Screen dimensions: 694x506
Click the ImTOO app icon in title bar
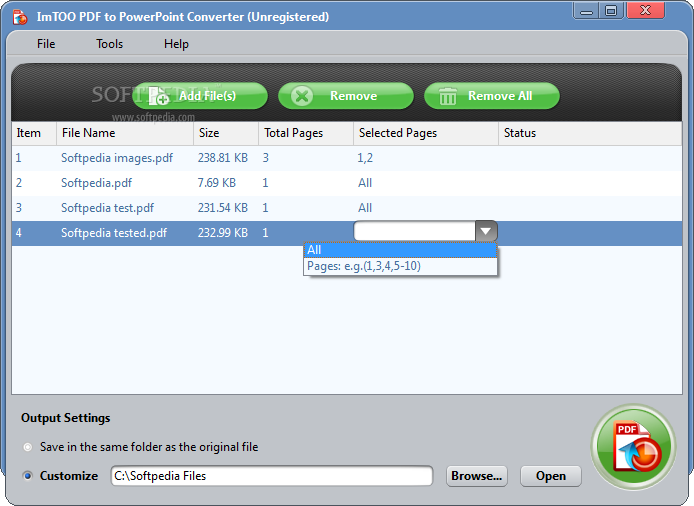(20, 17)
